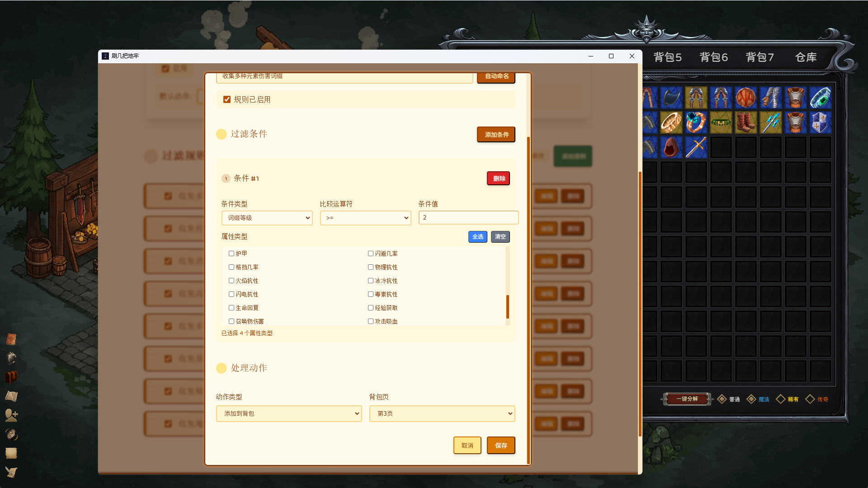Open the comparison operator dropdown showing >=
Screen dimensions: 868x488
365,218
